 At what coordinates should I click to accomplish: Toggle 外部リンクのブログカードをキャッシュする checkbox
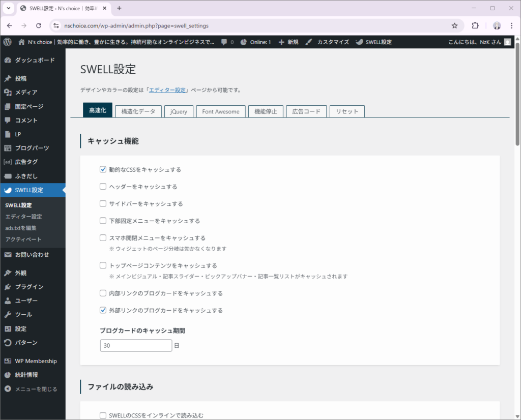pos(103,310)
